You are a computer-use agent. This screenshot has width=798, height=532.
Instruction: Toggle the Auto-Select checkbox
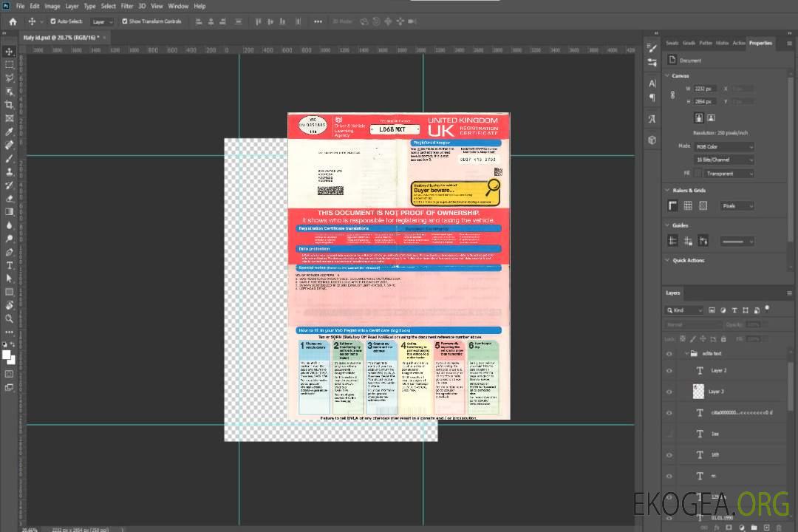coord(52,21)
